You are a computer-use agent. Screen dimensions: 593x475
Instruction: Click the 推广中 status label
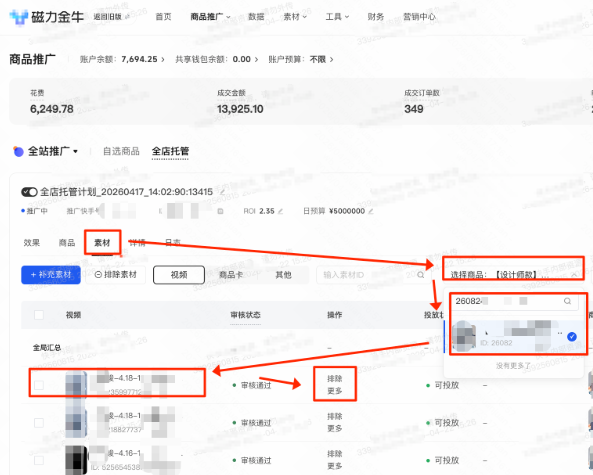[x=34, y=211]
